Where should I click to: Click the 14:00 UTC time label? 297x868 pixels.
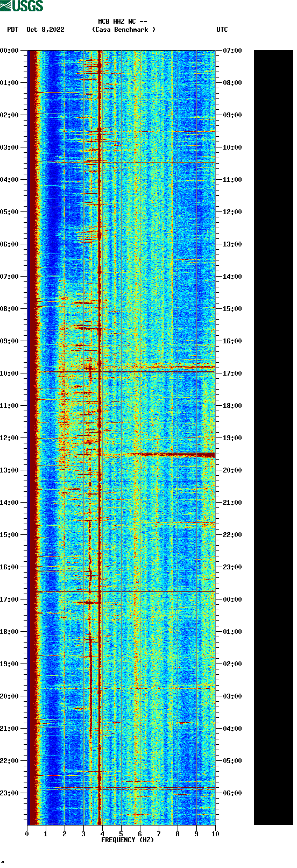tap(232, 277)
